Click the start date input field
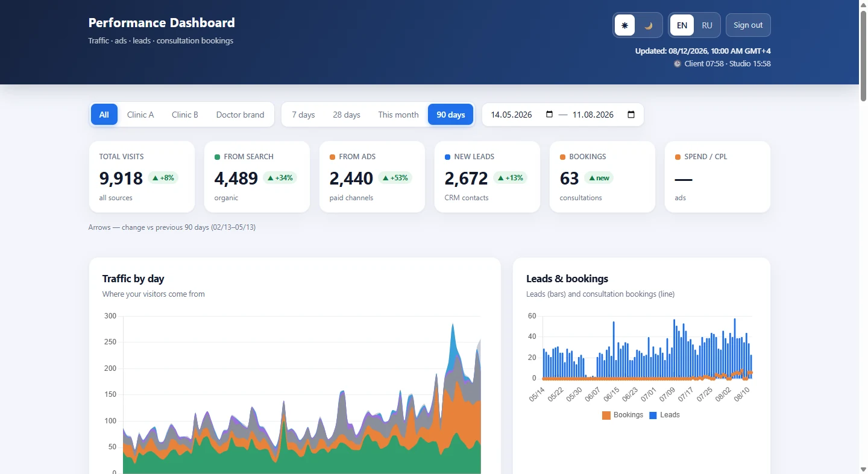Screen dimensions: 868x474 522,115
